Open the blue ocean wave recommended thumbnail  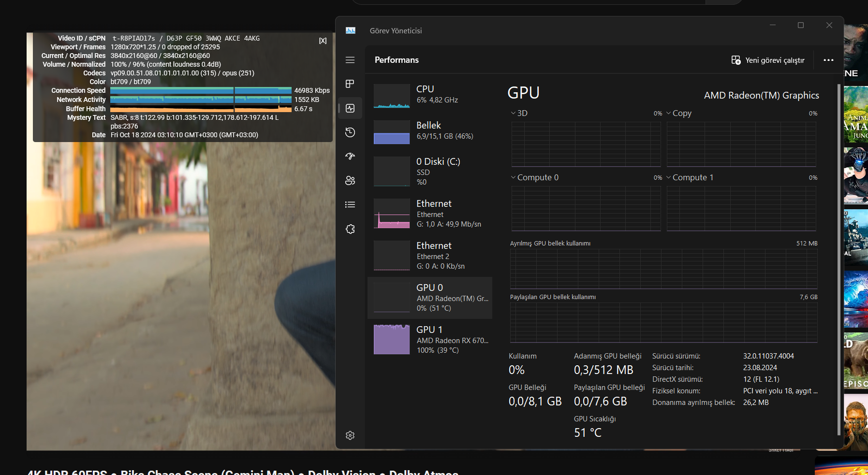click(856, 299)
